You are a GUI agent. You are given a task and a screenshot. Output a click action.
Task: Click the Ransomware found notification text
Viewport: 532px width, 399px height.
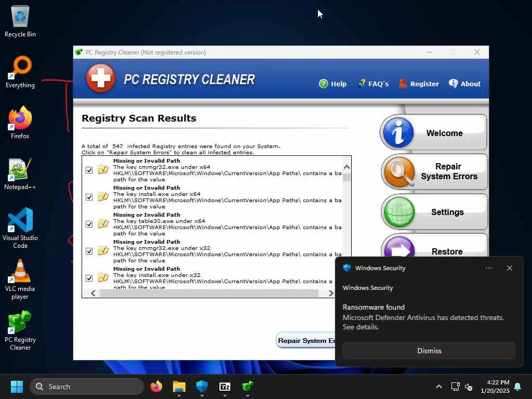374,307
